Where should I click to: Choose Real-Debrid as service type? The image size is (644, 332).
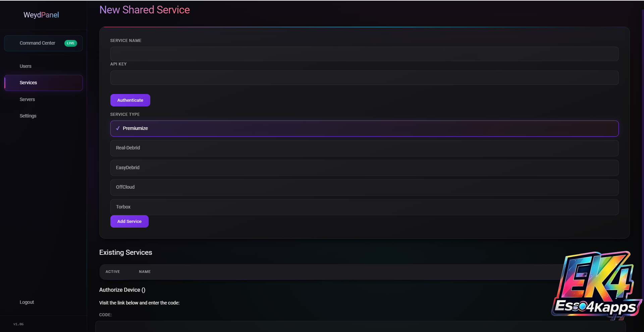(x=364, y=148)
